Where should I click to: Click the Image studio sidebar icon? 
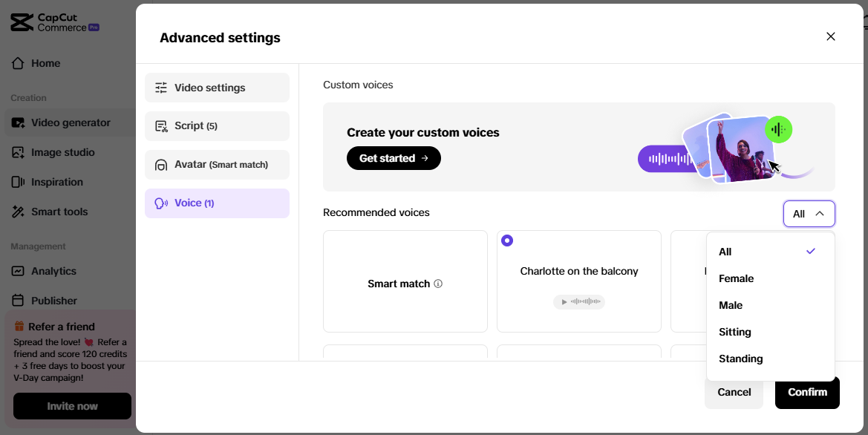(18, 152)
